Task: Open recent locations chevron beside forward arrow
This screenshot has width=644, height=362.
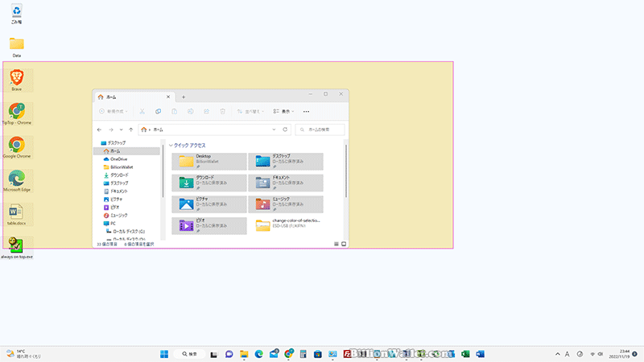Action: click(122, 130)
